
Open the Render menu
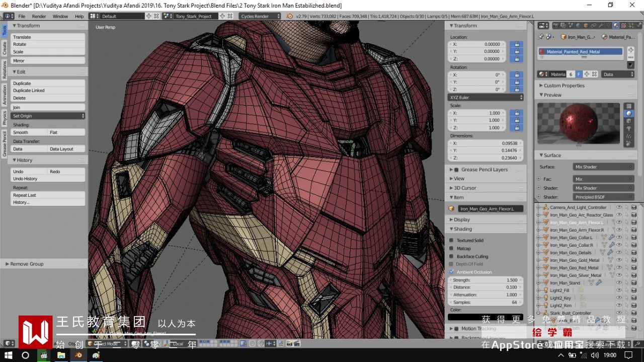[39, 16]
